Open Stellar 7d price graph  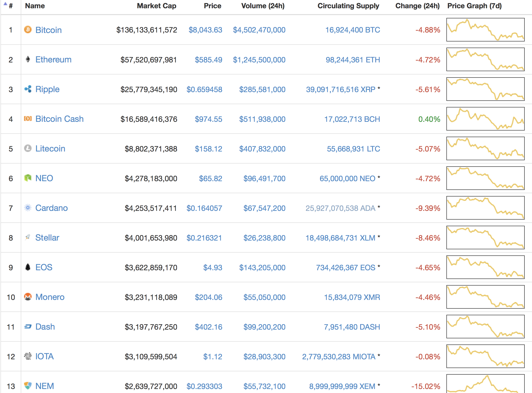(485, 237)
